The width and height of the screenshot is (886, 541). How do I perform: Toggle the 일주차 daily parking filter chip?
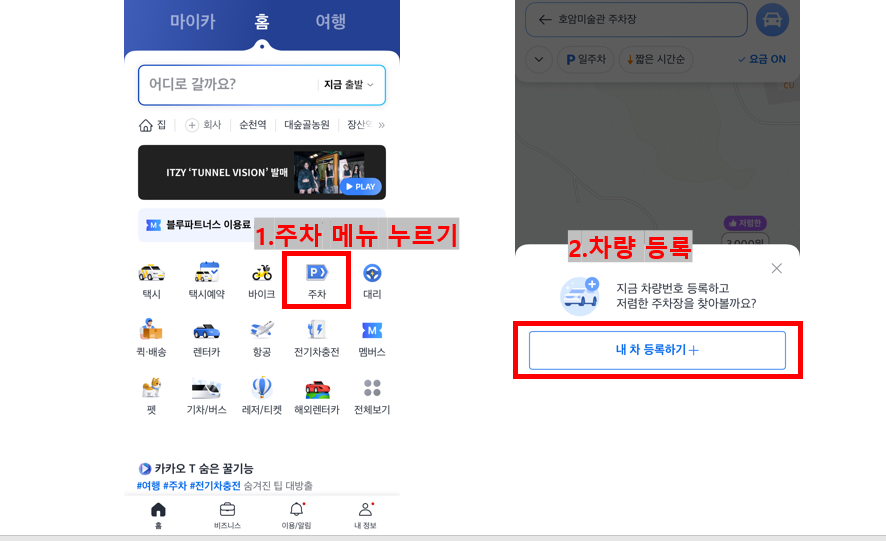(x=586, y=60)
